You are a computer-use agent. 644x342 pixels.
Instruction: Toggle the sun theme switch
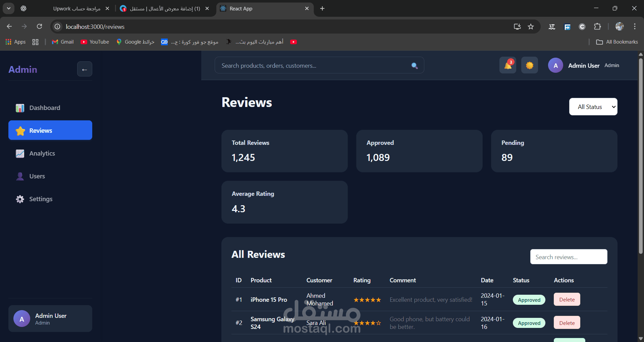coord(530,65)
